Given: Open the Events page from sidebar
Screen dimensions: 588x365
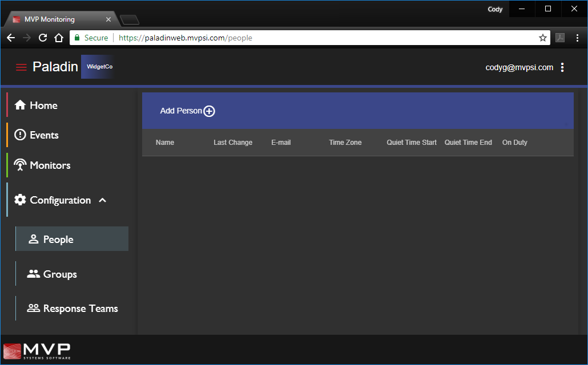Looking at the screenshot, I should point(44,135).
